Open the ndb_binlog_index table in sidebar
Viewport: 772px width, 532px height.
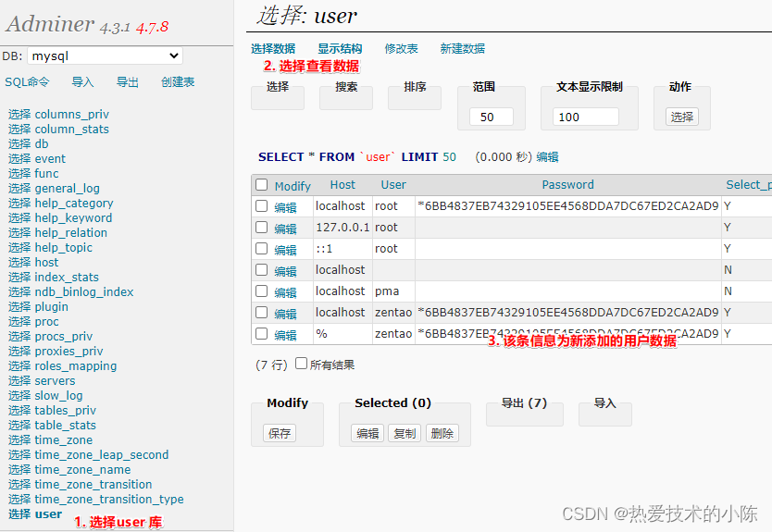point(84,291)
